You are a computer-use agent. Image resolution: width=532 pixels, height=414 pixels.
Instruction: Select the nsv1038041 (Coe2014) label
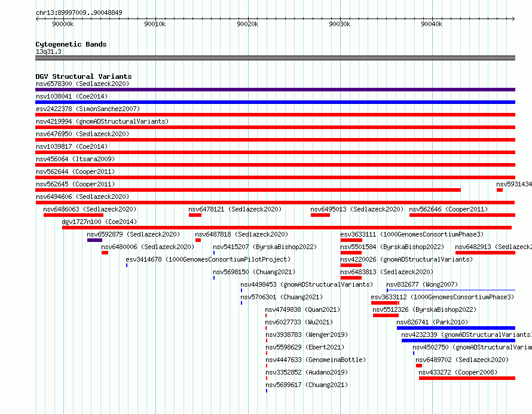[x=72, y=96]
